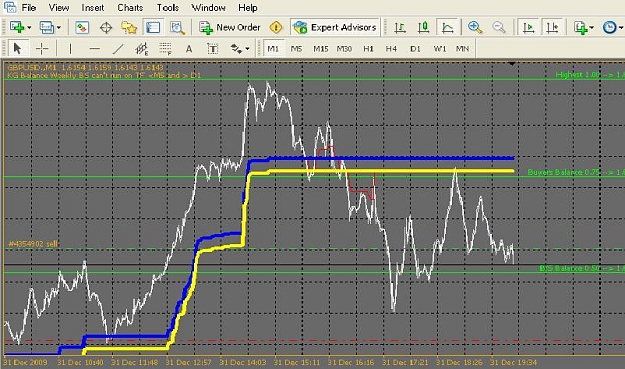Click the Arrows objects icon
This screenshot has width=625, height=369.
click(236, 49)
